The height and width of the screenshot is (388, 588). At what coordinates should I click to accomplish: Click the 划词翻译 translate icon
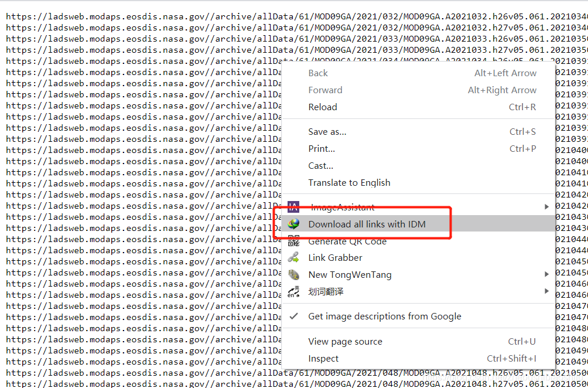tap(293, 291)
